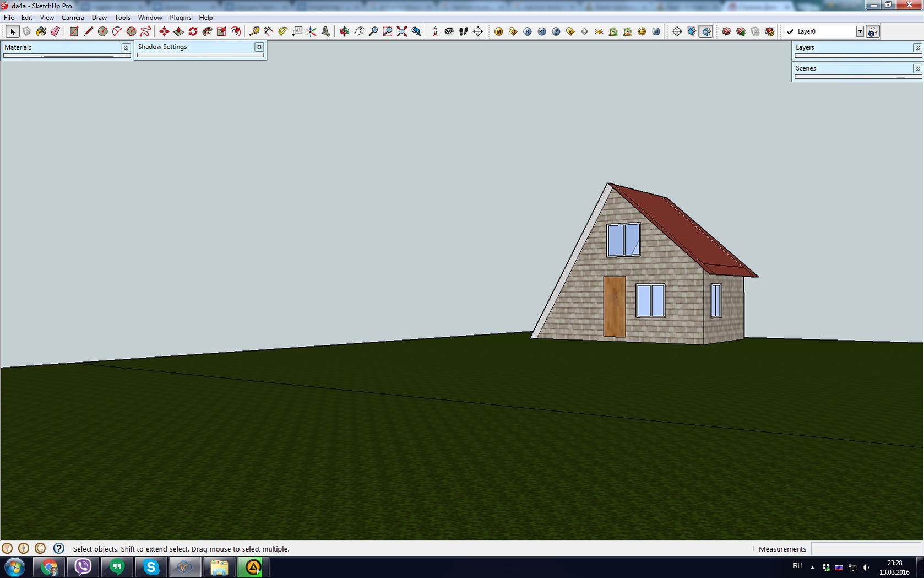Pick the Tape Measure tool
The height and width of the screenshot is (578, 924).
point(254,31)
